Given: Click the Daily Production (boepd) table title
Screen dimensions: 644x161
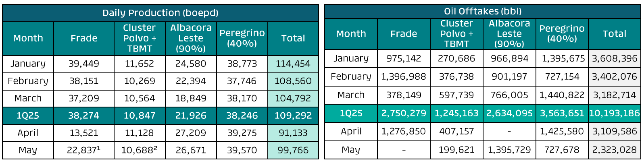Looking at the screenshot, I should tap(160, 13).
